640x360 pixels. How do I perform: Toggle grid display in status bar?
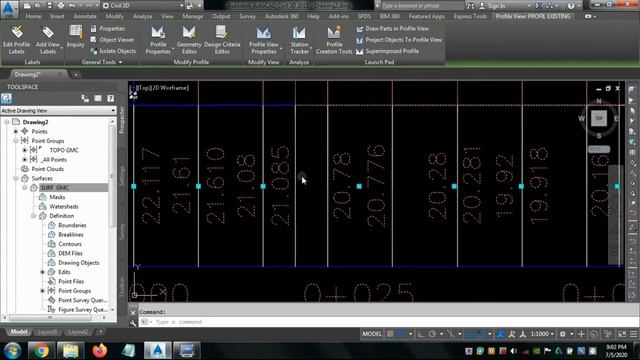click(390, 334)
